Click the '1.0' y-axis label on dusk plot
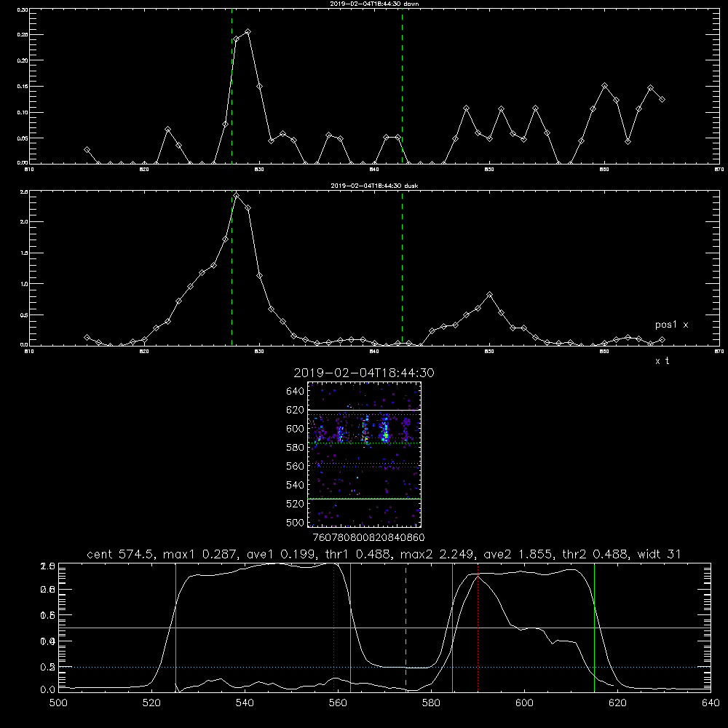The height and width of the screenshot is (728, 728). (24, 284)
